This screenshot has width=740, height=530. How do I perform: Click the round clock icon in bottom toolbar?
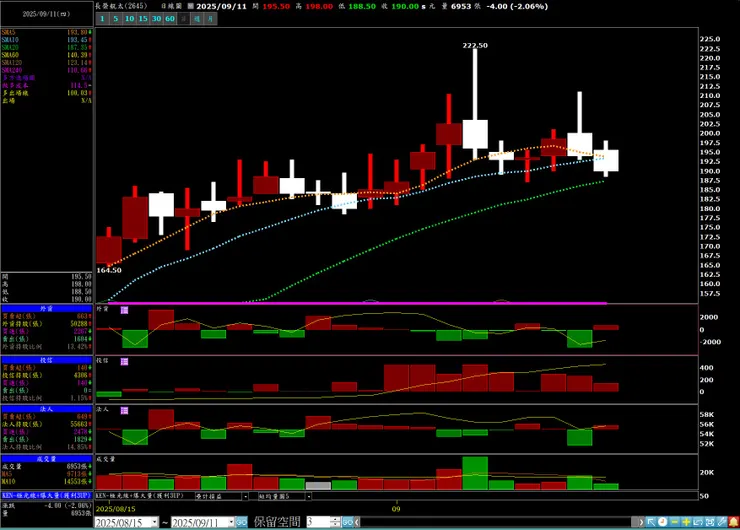(x=663, y=522)
